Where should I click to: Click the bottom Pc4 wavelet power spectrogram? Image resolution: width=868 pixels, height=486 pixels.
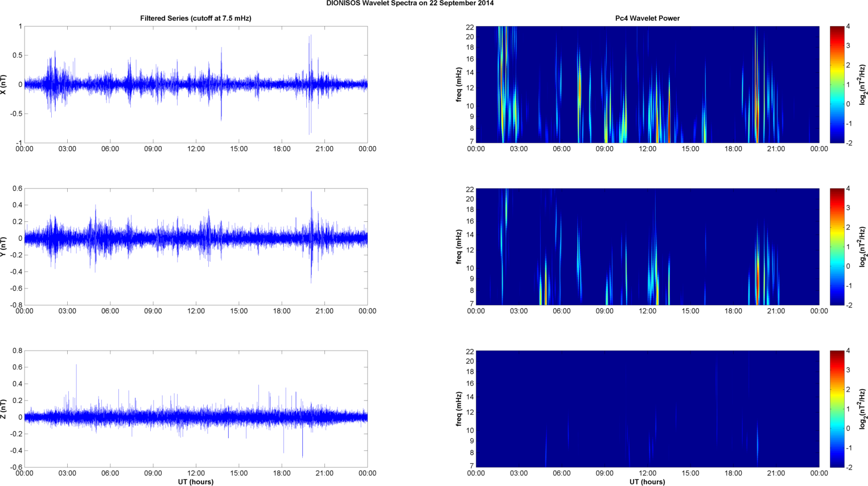click(647, 409)
